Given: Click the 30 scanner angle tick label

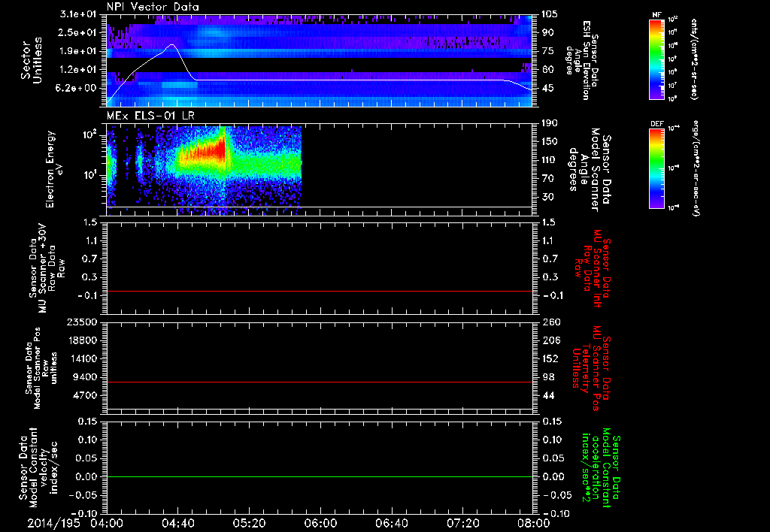Looking at the screenshot, I should coord(548,198).
